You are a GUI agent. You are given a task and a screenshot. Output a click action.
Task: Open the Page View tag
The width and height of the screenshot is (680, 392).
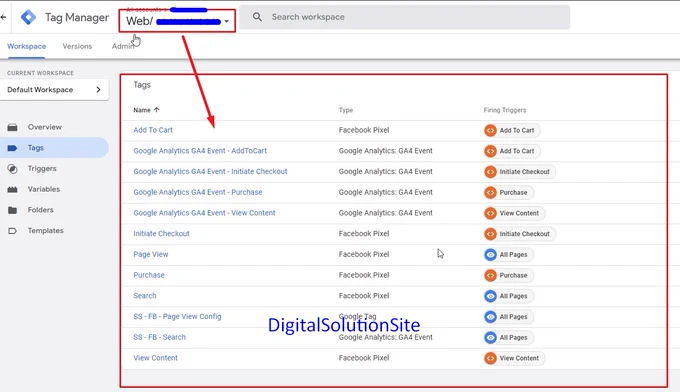pos(150,255)
